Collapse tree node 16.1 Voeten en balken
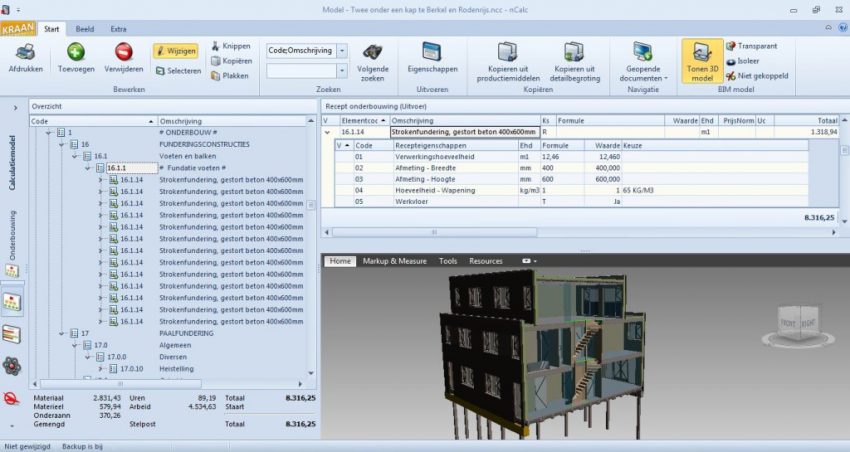This screenshot has height=452, width=850. [75, 156]
